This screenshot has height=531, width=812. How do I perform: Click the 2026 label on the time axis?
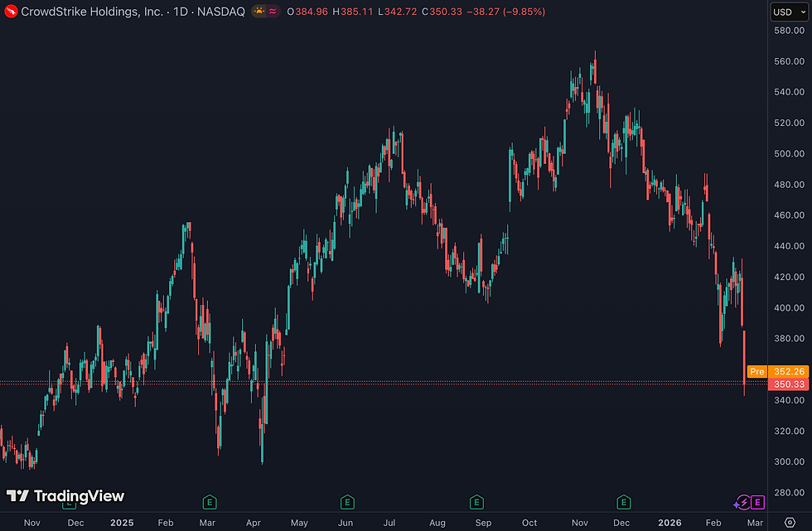click(669, 523)
